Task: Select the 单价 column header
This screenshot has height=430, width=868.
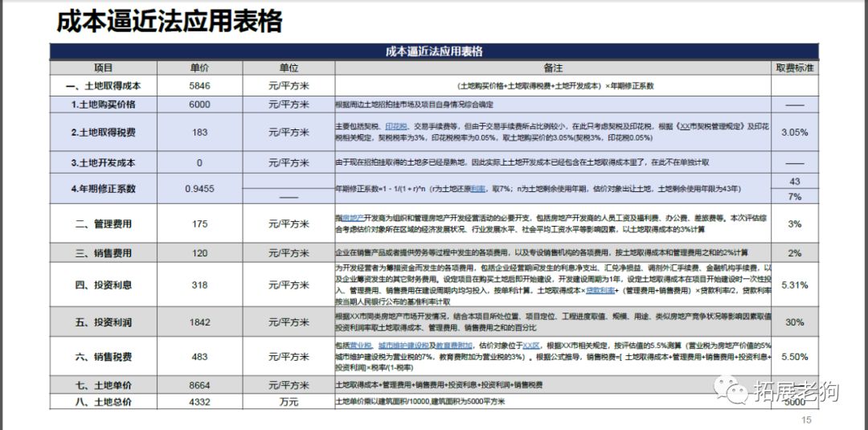Action: [x=200, y=68]
